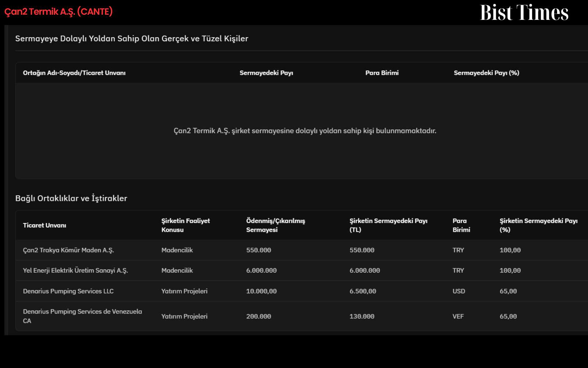Click the Şirketin Faaliyet Konusu header

(186, 225)
